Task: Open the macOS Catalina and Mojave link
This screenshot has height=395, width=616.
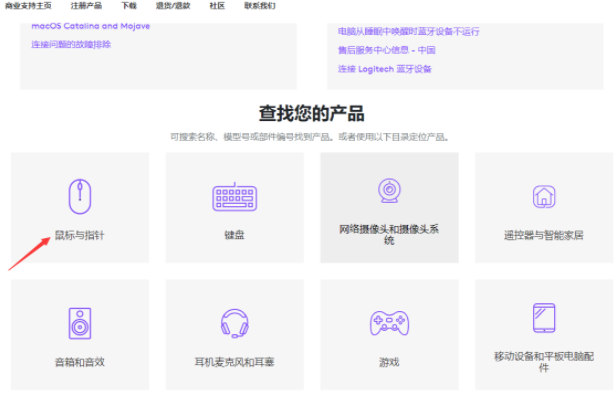Action: coord(91,26)
